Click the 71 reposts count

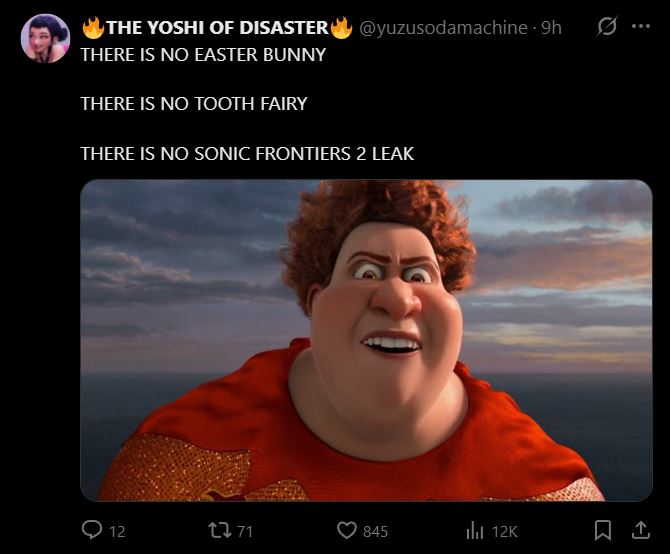tap(244, 531)
